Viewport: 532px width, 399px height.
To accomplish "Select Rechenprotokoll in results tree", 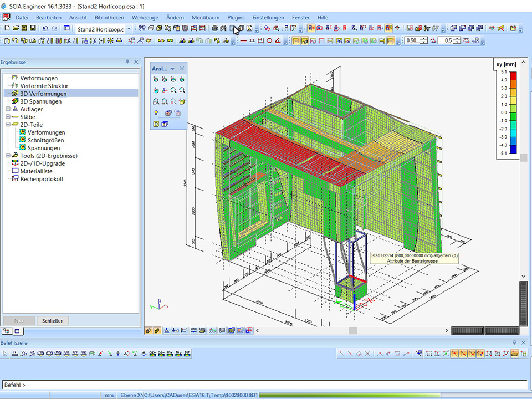I will point(42,179).
